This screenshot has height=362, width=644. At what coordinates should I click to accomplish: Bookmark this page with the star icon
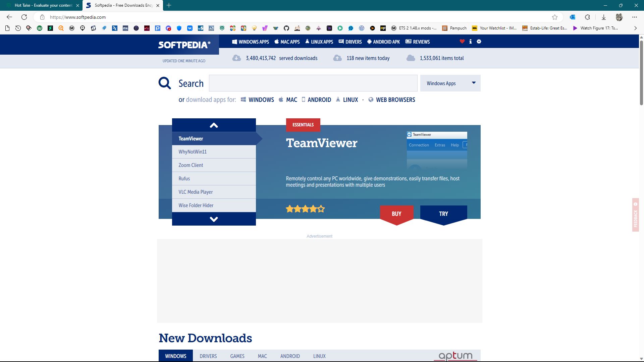point(555,17)
